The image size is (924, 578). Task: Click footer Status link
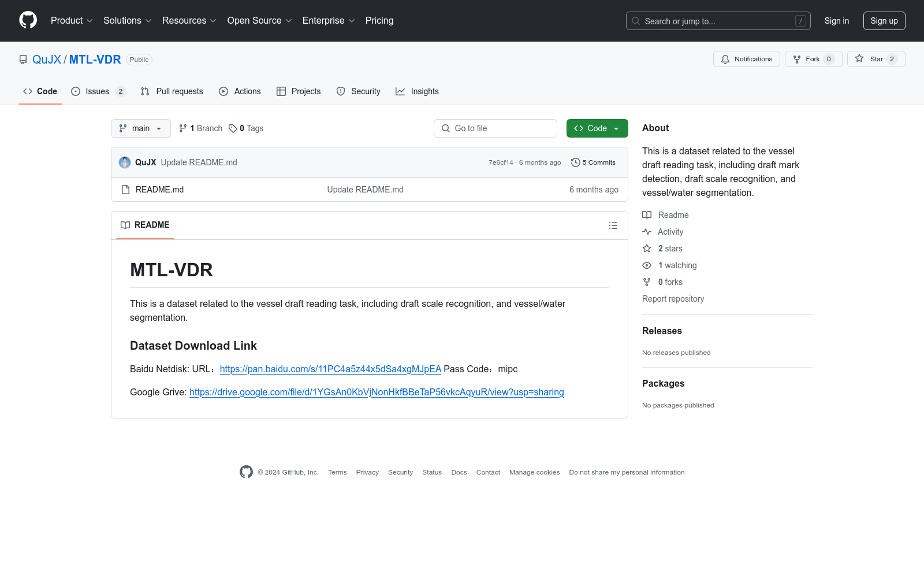[432, 472]
